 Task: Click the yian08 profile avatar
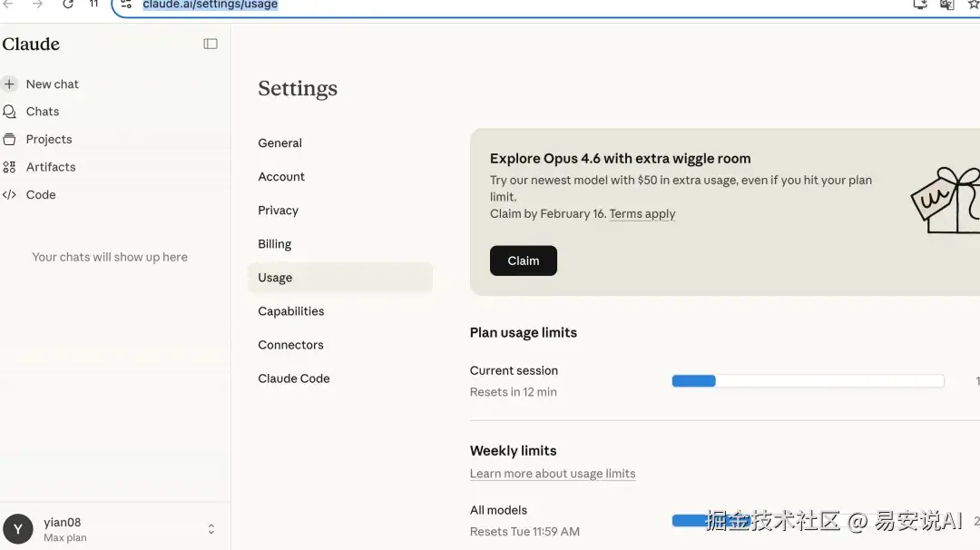point(18,529)
